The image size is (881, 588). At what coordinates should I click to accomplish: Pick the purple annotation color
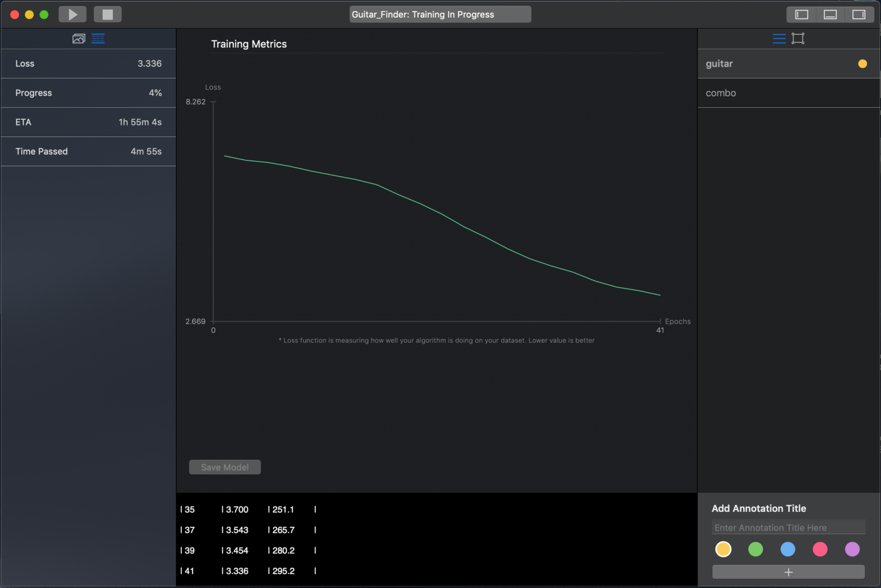[852, 549]
